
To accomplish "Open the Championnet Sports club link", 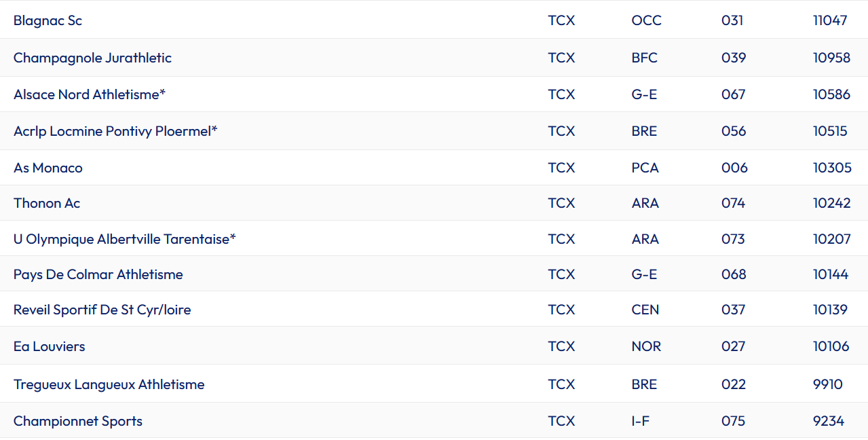I will (78, 421).
